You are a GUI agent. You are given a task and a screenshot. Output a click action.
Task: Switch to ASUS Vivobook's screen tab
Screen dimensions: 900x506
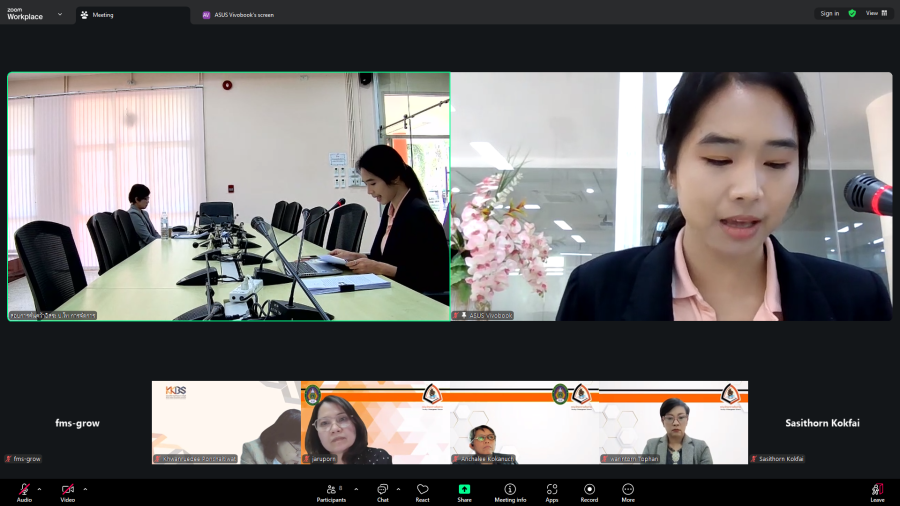238,15
